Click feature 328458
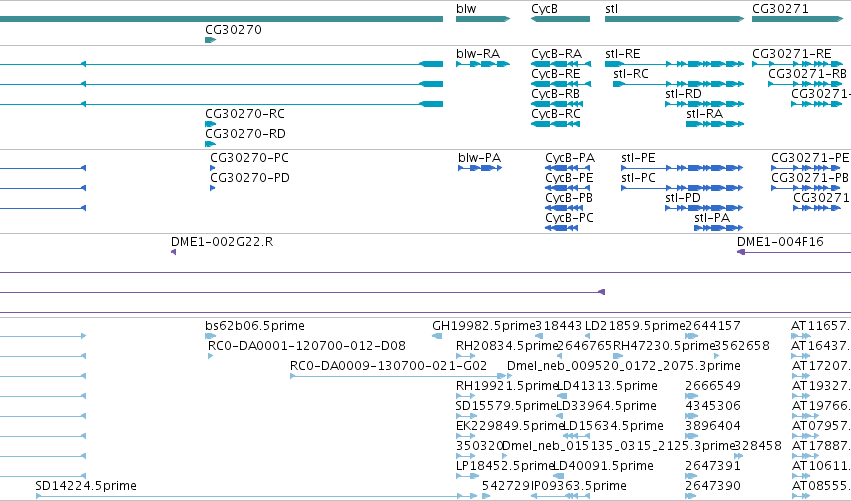Screen dimensions: 851x501 (x=738, y=456)
